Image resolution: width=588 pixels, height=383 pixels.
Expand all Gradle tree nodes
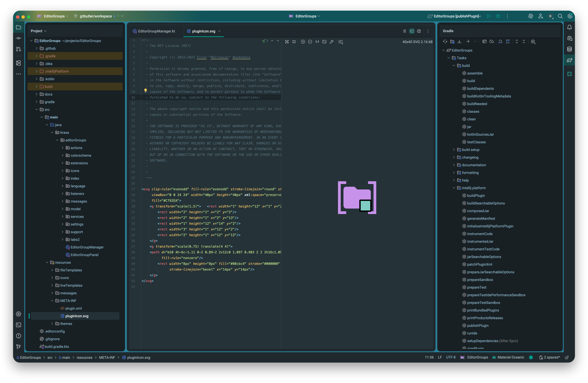(x=517, y=42)
